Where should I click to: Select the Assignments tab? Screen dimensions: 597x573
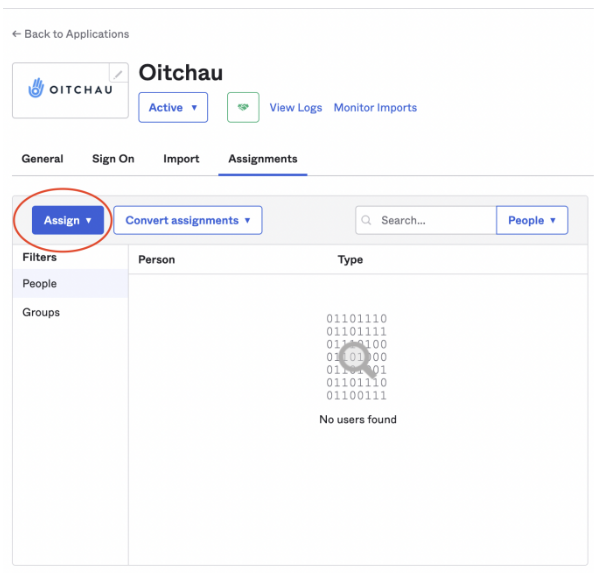click(263, 159)
